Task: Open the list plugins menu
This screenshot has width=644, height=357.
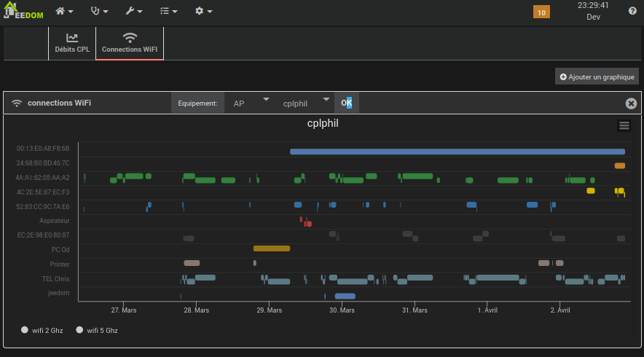Action: [x=169, y=12]
